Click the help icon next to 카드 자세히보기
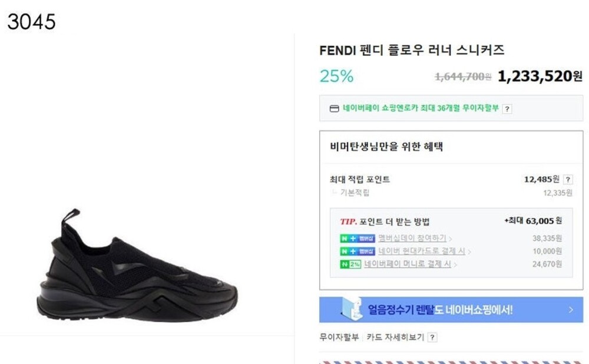 tap(432, 337)
